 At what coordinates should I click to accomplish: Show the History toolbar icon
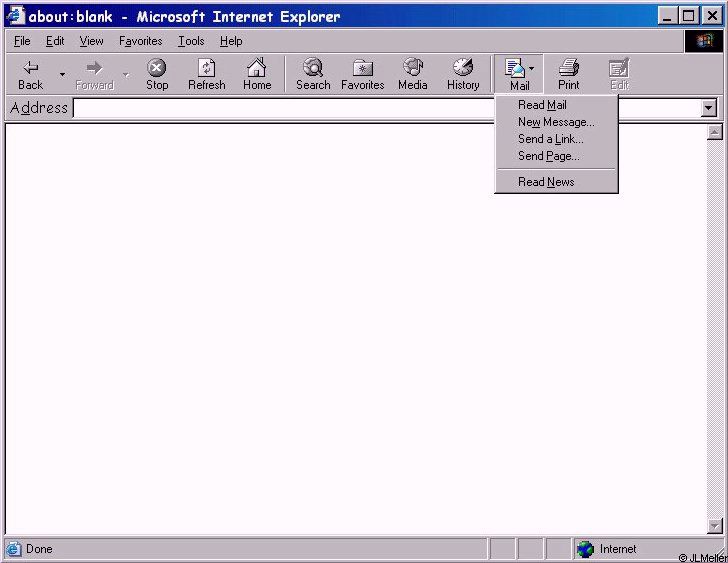(463, 67)
